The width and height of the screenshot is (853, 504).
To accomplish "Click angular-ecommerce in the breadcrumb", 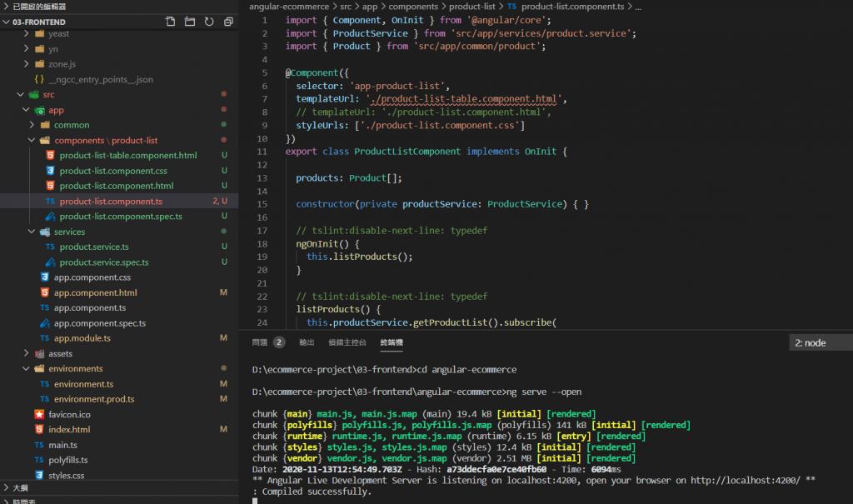I will [x=289, y=7].
